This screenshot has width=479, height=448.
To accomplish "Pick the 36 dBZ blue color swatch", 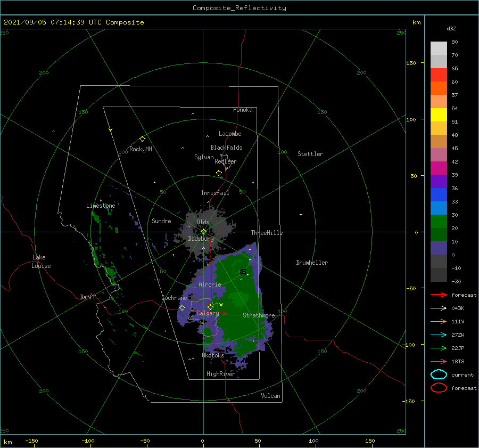I will (439, 194).
